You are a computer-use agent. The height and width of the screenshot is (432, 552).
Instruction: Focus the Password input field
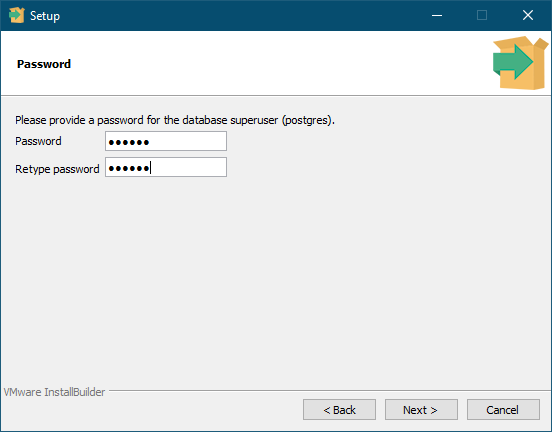pos(166,141)
